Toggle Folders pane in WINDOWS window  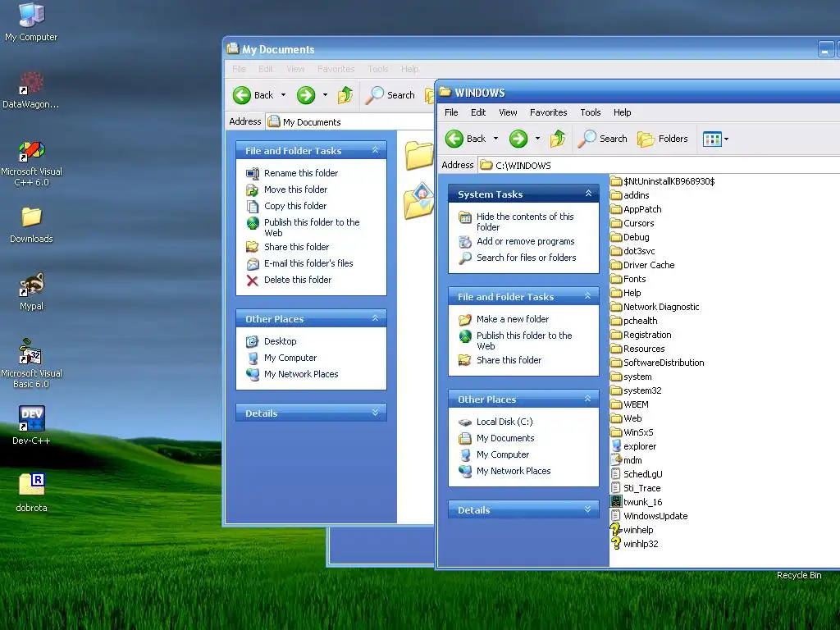point(663,139)
